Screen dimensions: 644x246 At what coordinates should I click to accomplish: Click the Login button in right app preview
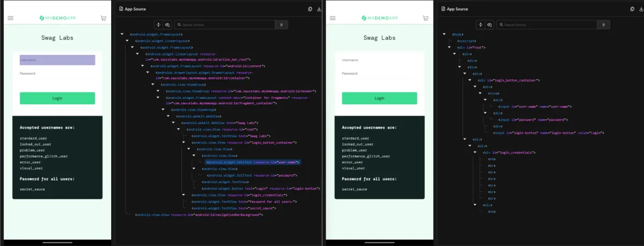click(x=379, y=98)
